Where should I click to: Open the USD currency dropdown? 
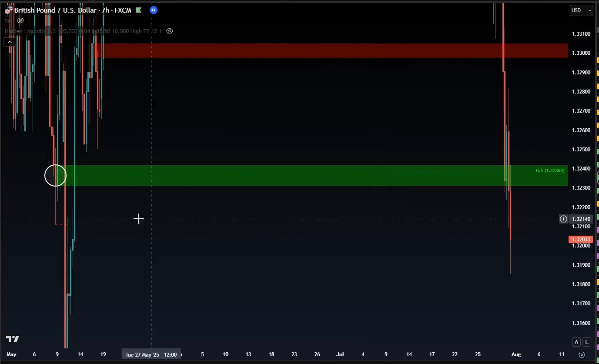(x=582, y=10)
